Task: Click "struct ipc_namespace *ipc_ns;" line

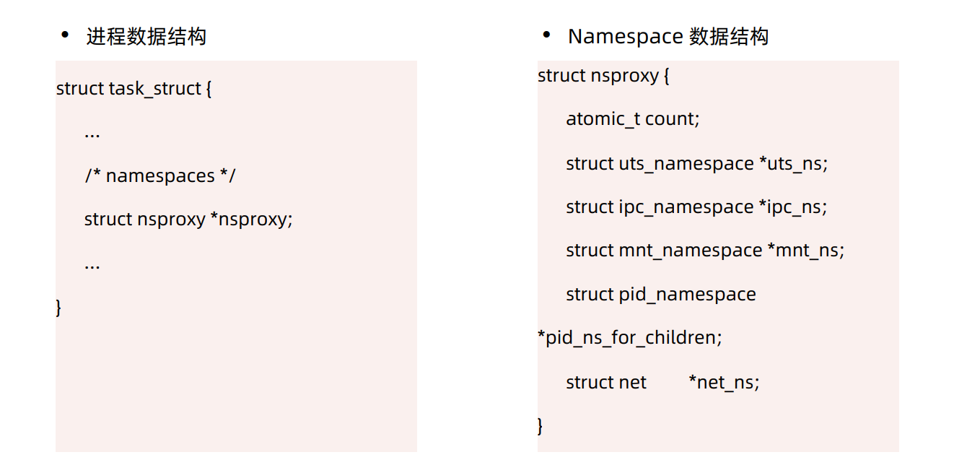Action: point(696,207)
